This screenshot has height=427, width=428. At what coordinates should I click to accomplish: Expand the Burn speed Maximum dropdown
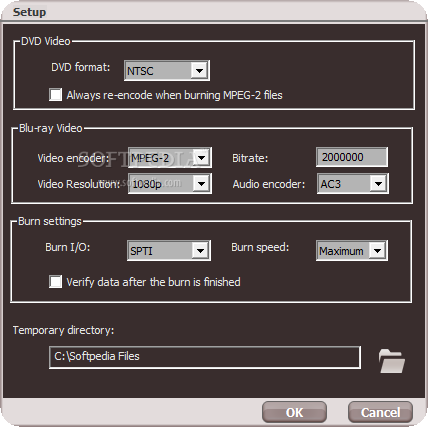352,250
